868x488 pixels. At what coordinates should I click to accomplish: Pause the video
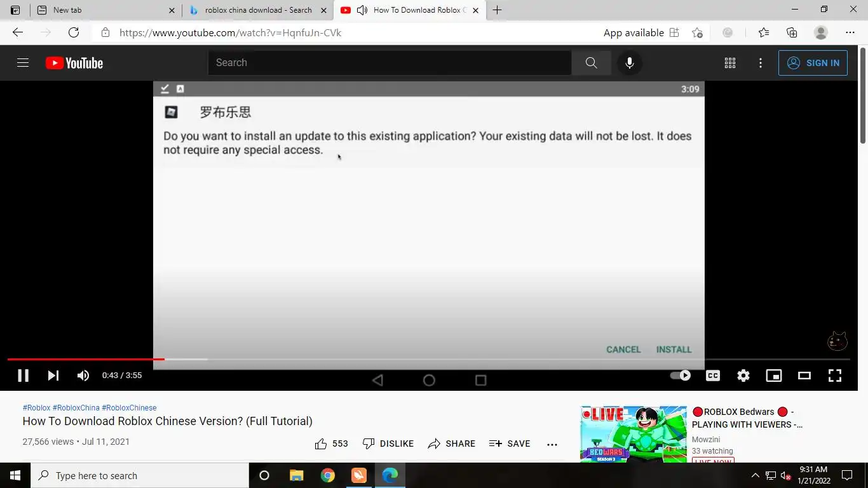point(23,376)
